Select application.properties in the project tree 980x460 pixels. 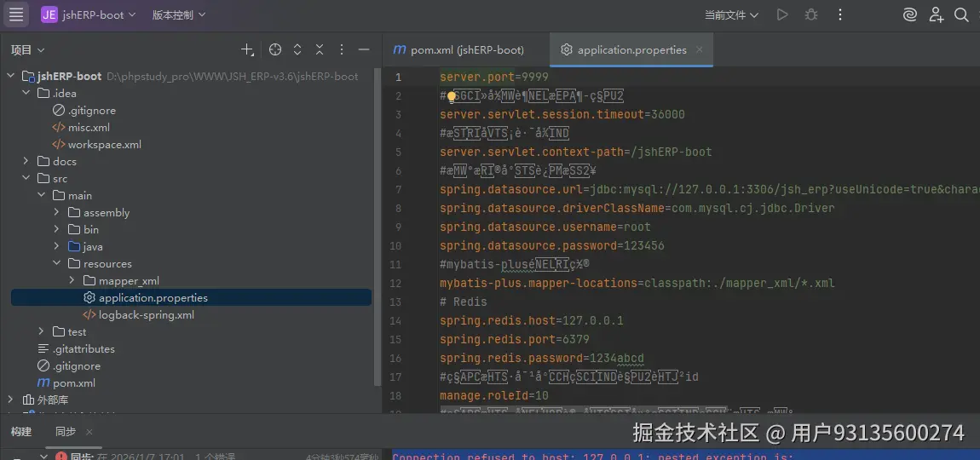click(191, 297)
